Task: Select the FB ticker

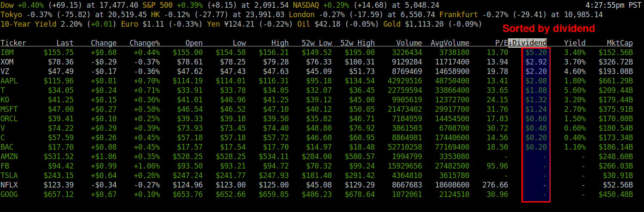Action: 5,166
